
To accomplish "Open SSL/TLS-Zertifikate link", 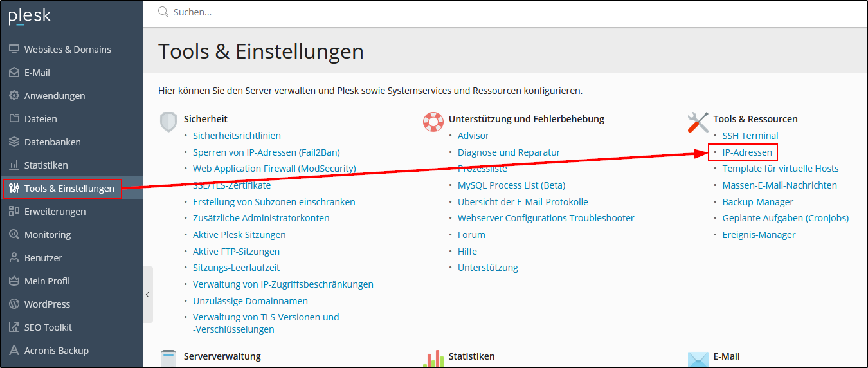I will tap(231, 185).
